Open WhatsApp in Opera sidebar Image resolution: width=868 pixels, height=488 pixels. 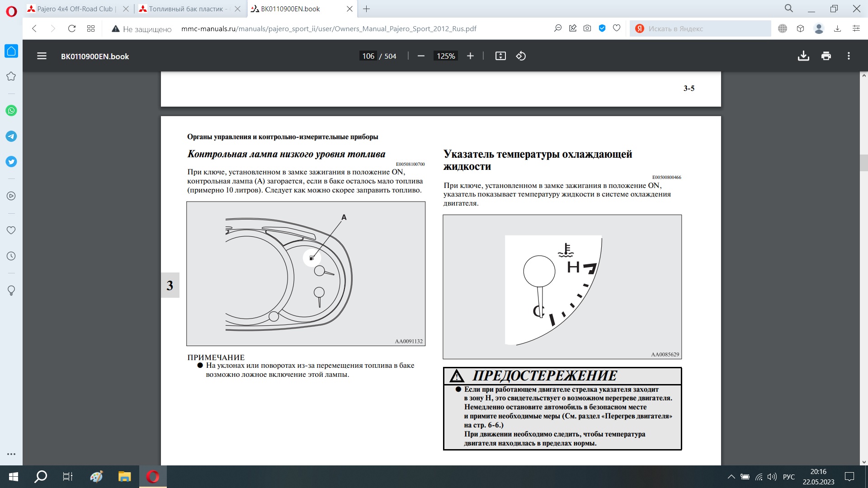click(x=11, y=111)
